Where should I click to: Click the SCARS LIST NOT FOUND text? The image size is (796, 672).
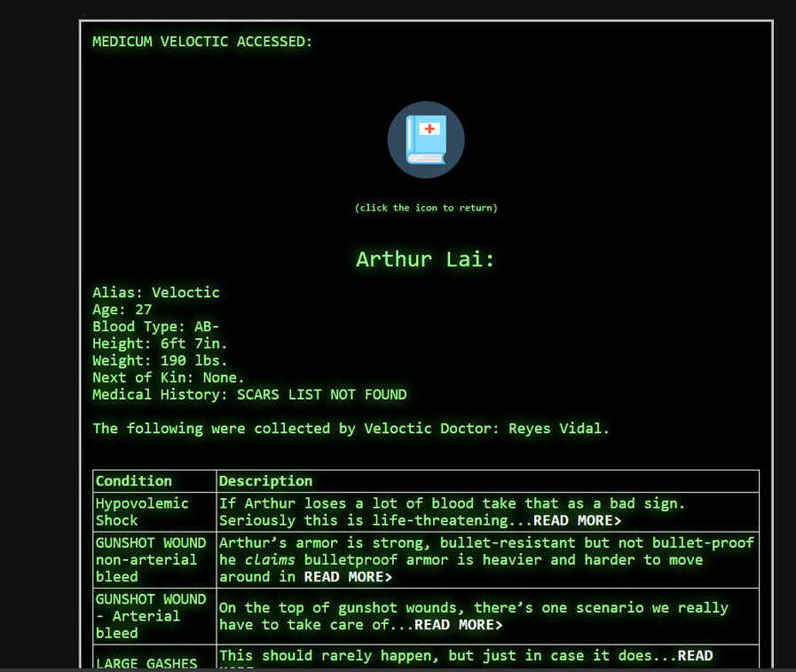click(320, 394)
